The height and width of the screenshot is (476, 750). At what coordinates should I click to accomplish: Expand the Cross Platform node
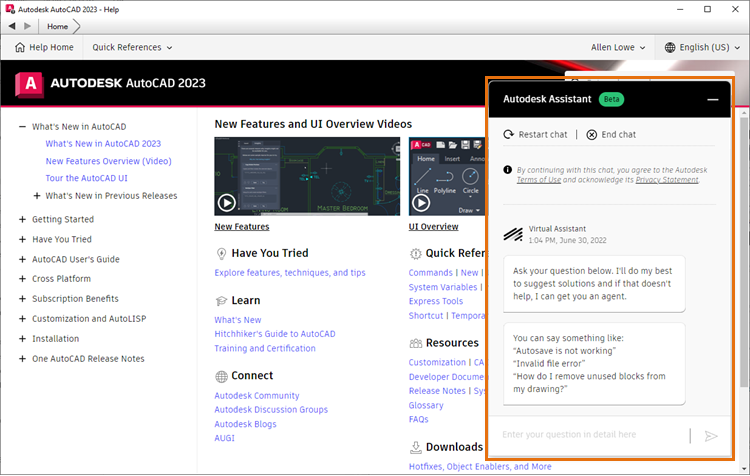tap(22, 278)
